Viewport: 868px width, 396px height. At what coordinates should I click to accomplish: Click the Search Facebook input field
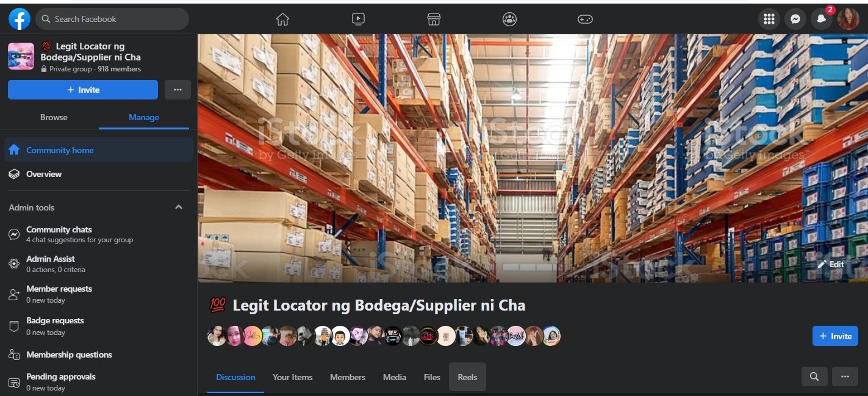click(x=112, y=19)
